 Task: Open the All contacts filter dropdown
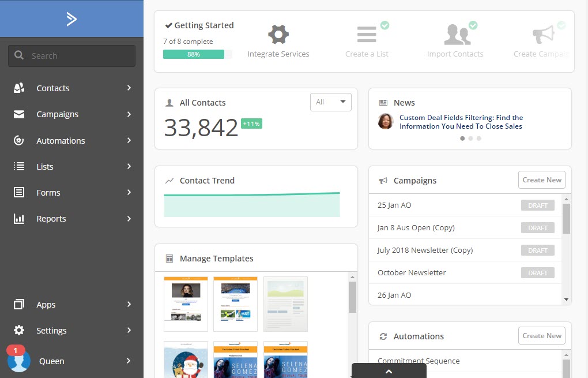click(x=330, y=102)
